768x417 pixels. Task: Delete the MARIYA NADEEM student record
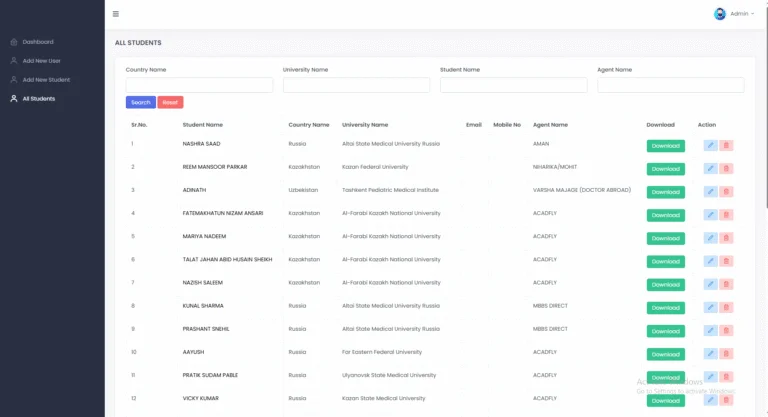pyautogui.click(x=726, y=238)
